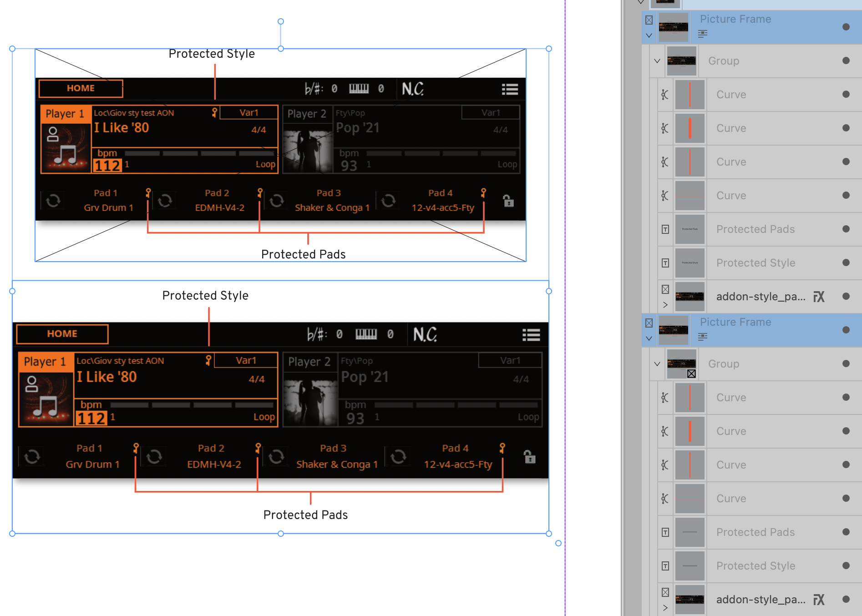
Task: Click 'Protected Pads' text below the lower canvas image
Action: 305,515
